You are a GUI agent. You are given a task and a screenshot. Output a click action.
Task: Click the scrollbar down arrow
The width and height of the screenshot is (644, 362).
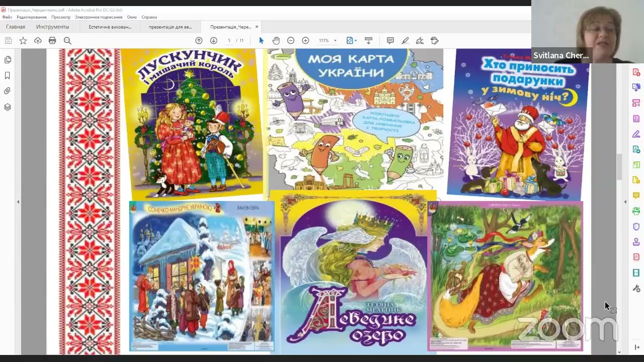pos(619,352)
